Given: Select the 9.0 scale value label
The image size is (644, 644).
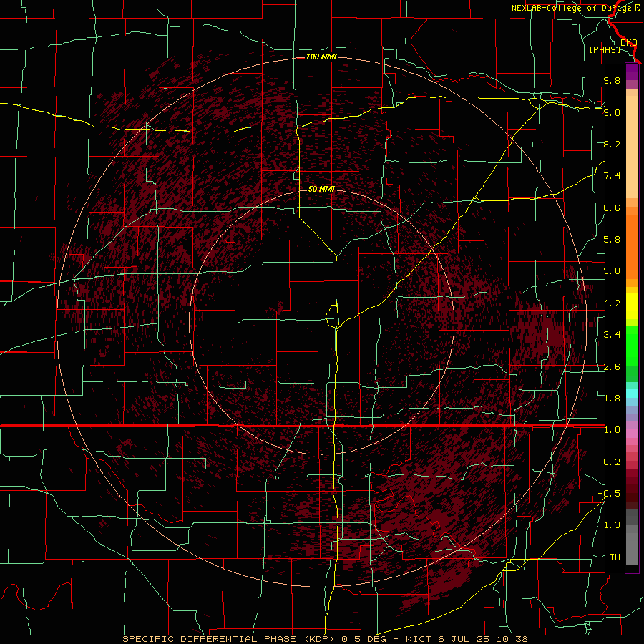Looking at the screenshot, I should pos(612,112).
